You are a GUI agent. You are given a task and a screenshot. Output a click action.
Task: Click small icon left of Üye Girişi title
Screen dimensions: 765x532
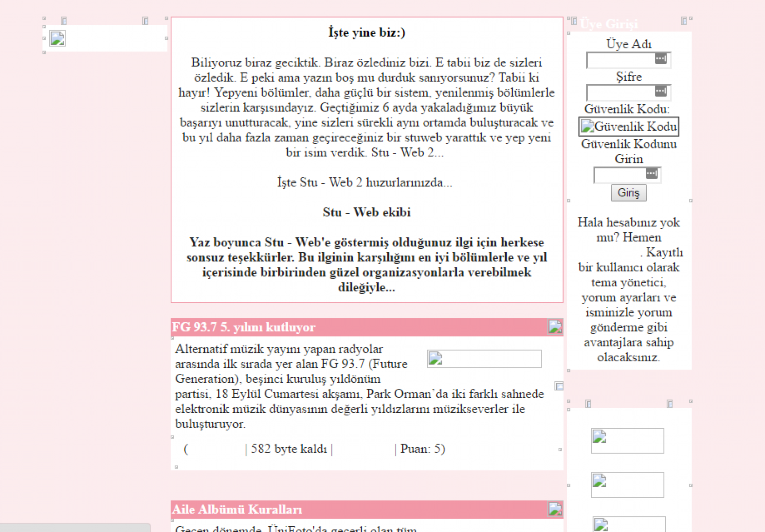(574, 21)
